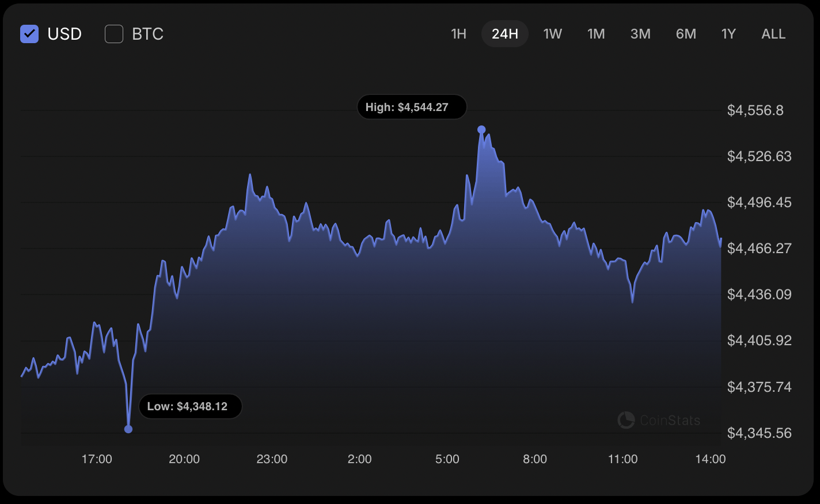Click the chart peak near 6:00
The width and height of the screenshot is (820, 504).
point(482,132)
